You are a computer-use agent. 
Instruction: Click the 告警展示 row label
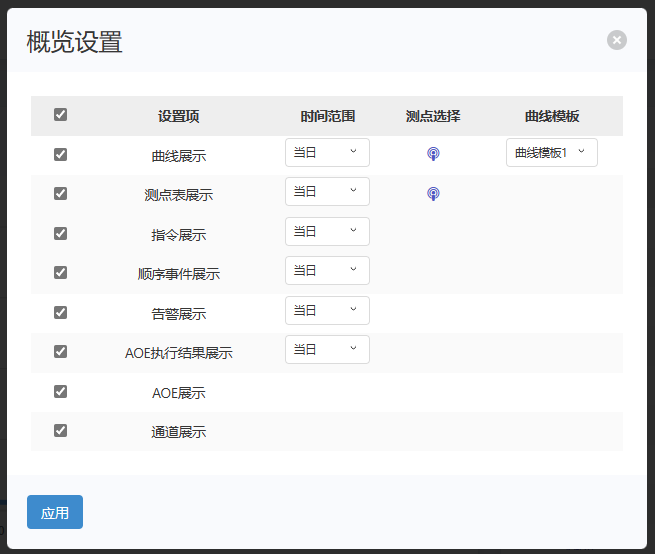(x=178, y=314)
